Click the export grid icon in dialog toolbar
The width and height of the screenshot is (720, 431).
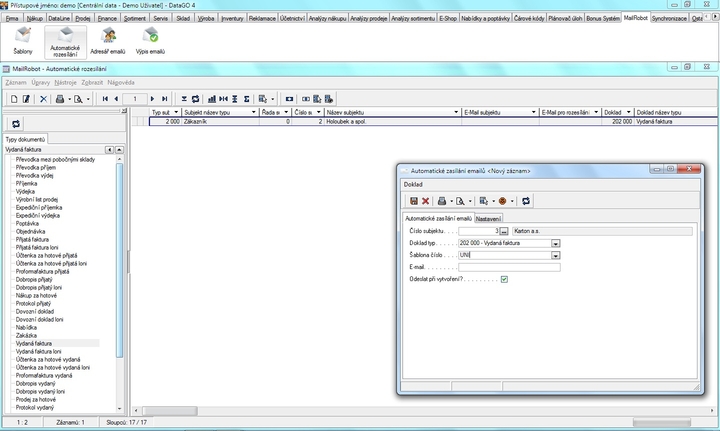(x=484, y=201)
